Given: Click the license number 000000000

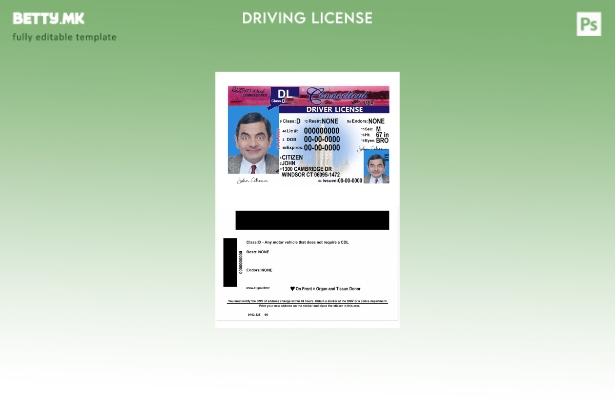Looking at the screenshot, I should click(x=321, y=131).
